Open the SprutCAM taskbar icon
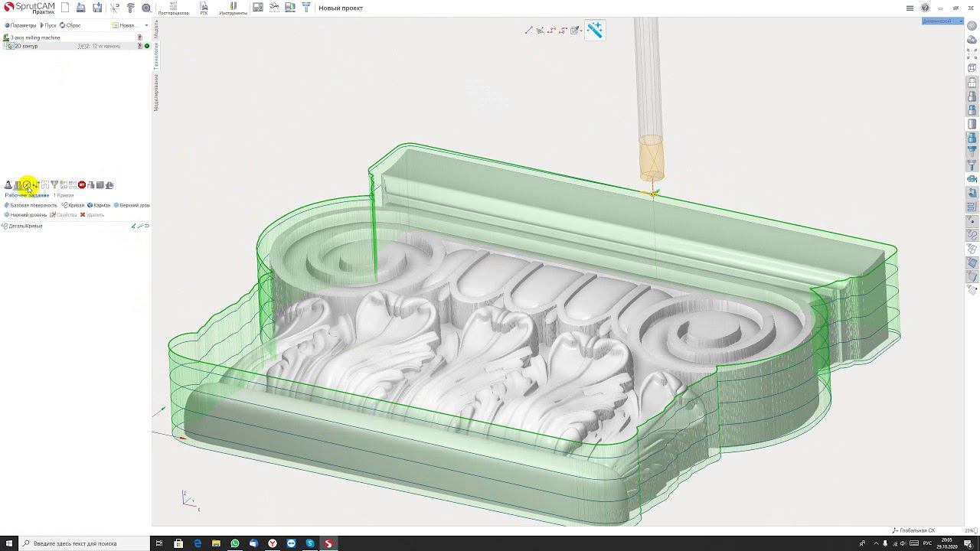The image size is (980, 551). coord(328,543)
